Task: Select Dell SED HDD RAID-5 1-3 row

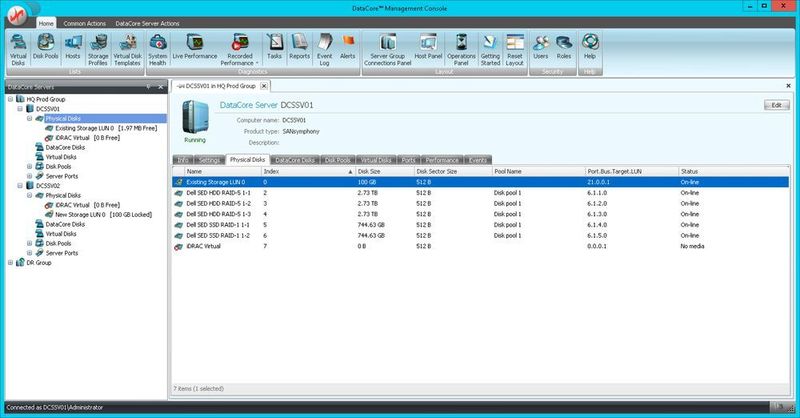Action: click(x=480, y=214)
